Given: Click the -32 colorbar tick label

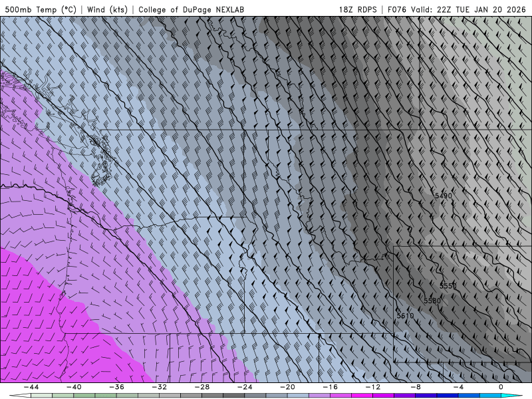Looking at the screenshot, I should 159,387.
